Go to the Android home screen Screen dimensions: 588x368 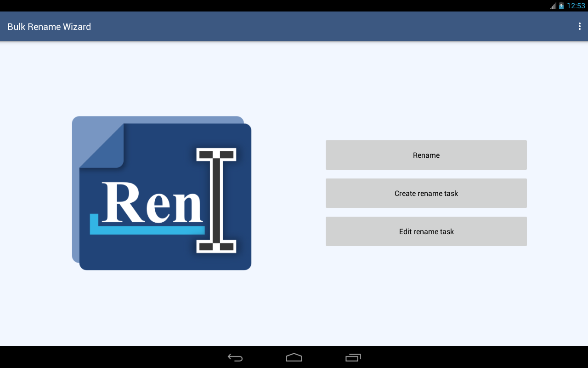[294, 357]
